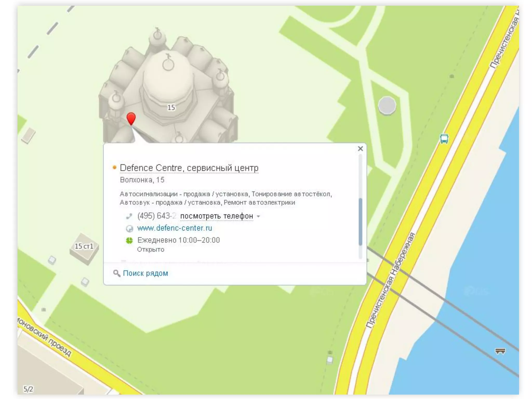The width and height of the screenshot is (532, 399).
Task: Click 'посмотреть телефон' to reveal the number
Action: point(216,216)
